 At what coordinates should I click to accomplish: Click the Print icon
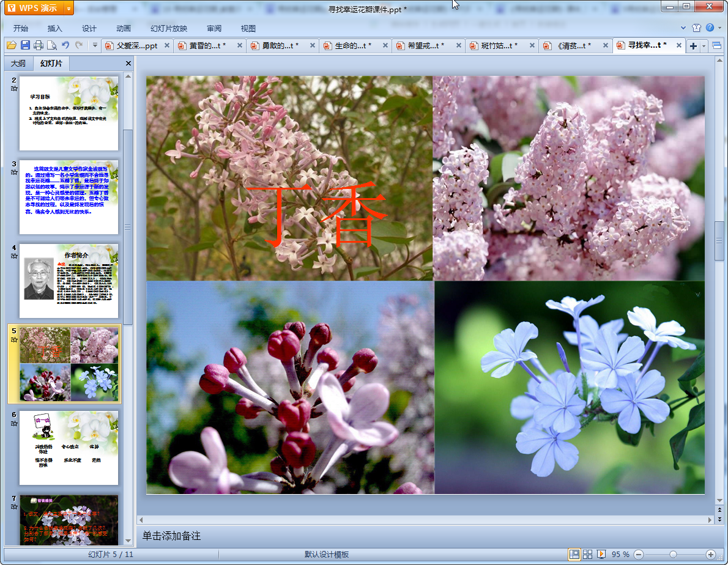point(39,45)
